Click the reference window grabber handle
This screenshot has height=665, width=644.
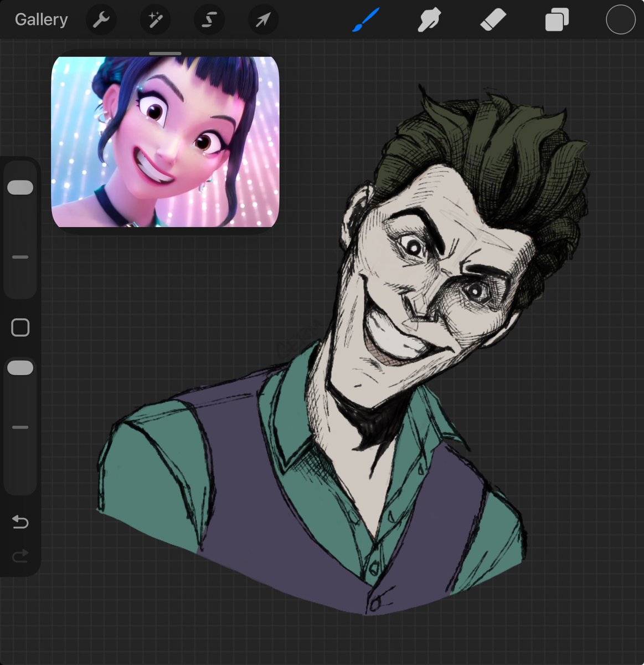point(165,54)
